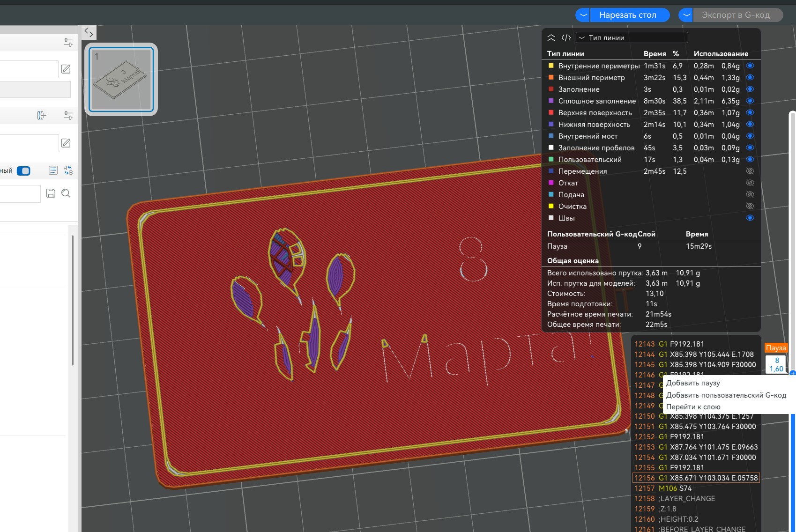Click the magnifier search settings icon
Image resolution: width=796 pixels, height=532 pixels.
[x=66, y=193]
